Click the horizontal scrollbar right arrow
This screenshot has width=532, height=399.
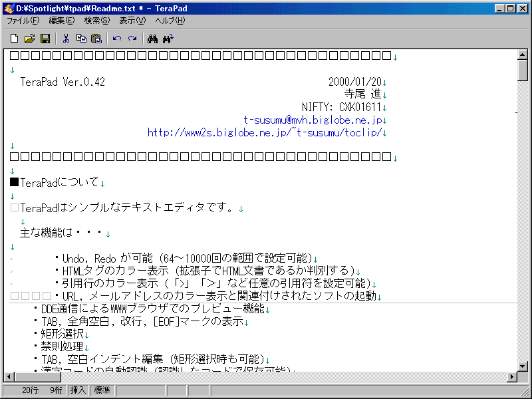click(512, 376)
